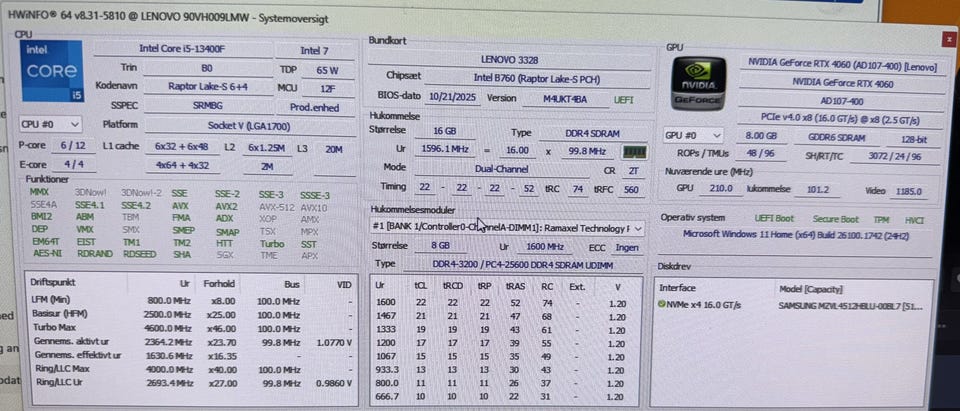Close the Systemoversigt window with red X
This screenshot has height=411, width=960.
[x=950, y=39]
